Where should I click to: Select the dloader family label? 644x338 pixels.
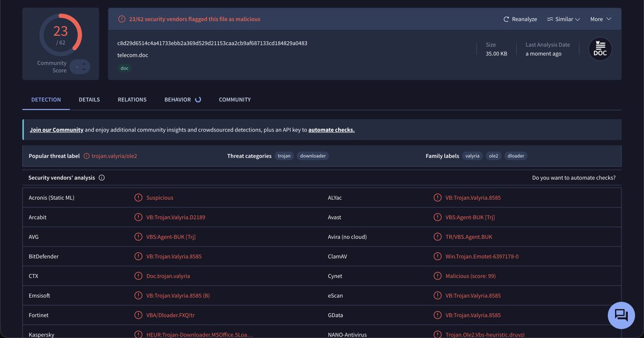(x=516, y=156)
